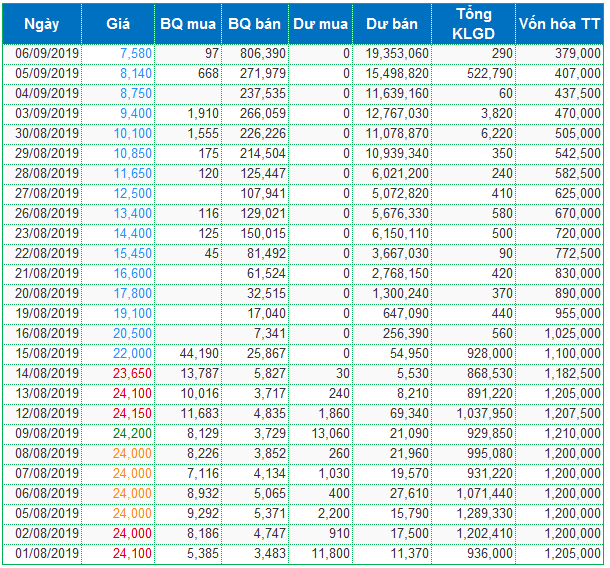Screen dimensions: 610x568
Task: Click the Dư bán column header
Action: 393,22
